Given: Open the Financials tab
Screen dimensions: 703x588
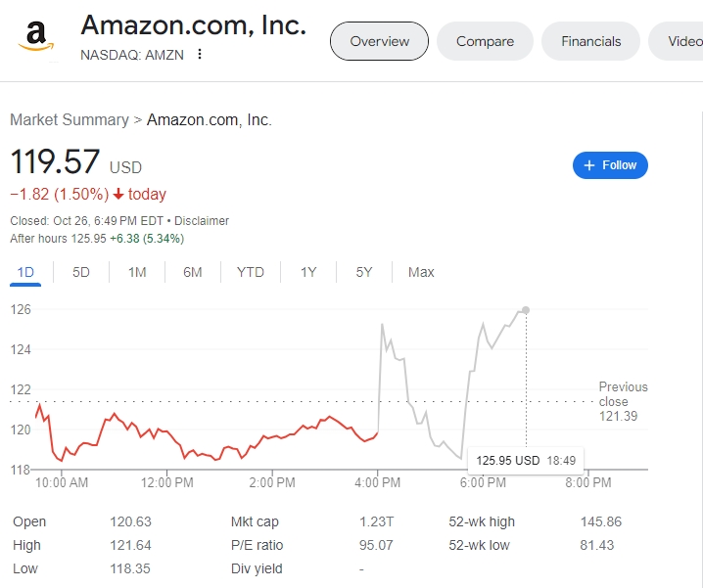Looking at the screenshot, I should [591, 41].
